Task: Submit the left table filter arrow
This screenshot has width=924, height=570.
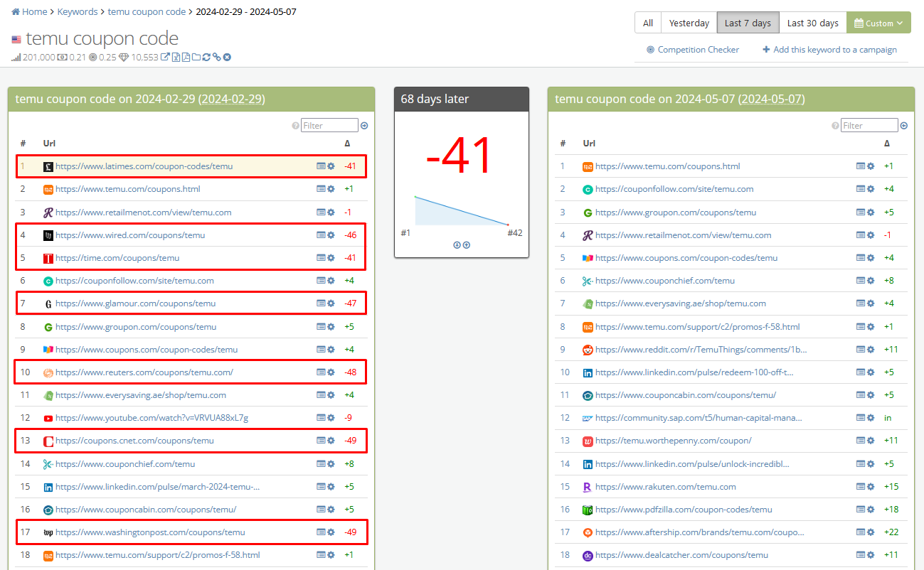Action: (364, 126)
